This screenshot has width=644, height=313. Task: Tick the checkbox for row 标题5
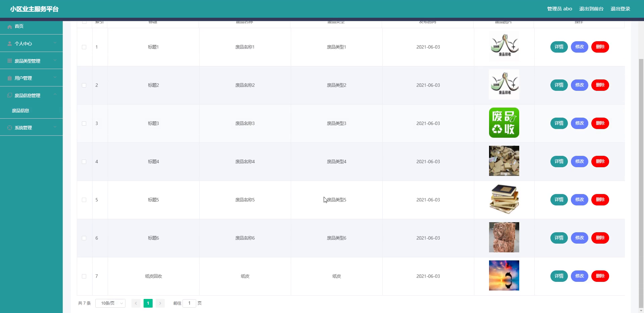[84, 200]
